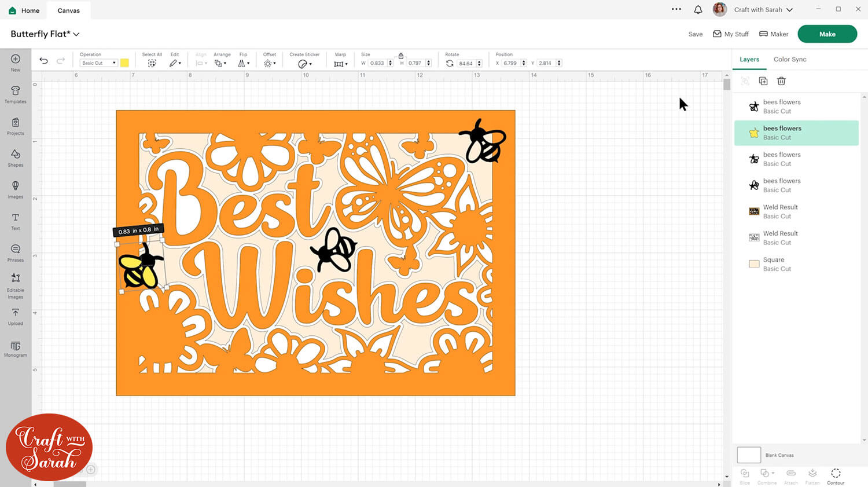The image size is (868, 487).
Task: Open the Images library
Action: tap(16, 189)
